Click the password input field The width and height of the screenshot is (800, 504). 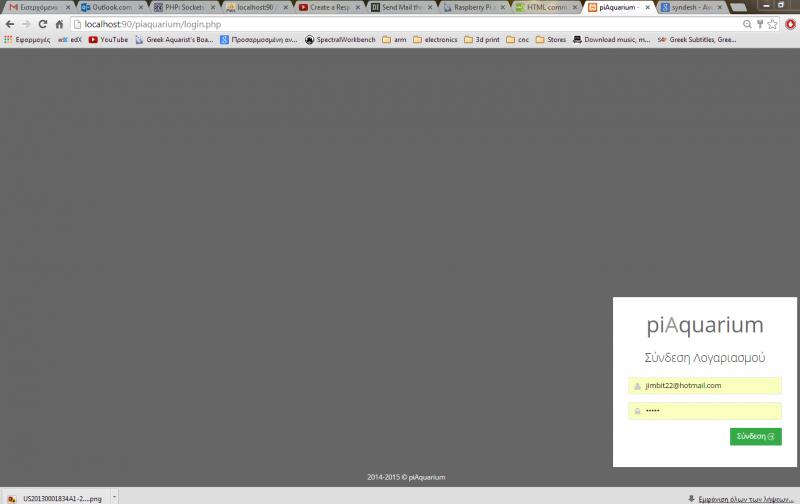(705, 411)
